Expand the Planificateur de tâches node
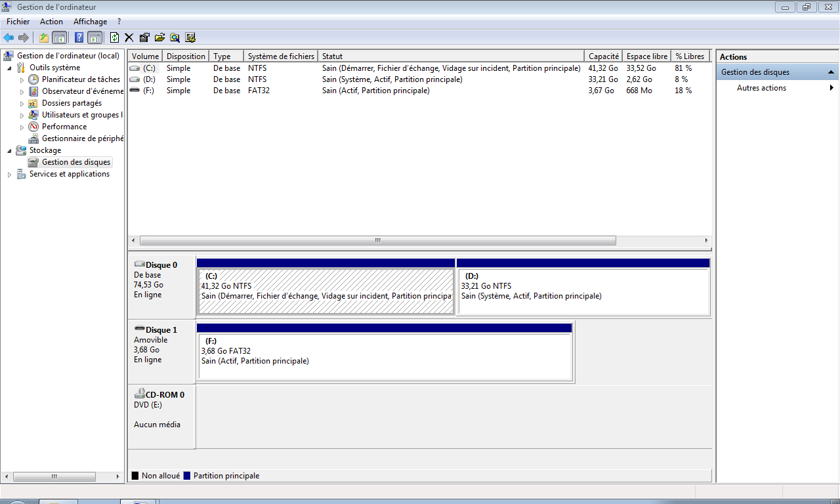The width and height of the screenshot is (840, 504). [x=22, y=79]
